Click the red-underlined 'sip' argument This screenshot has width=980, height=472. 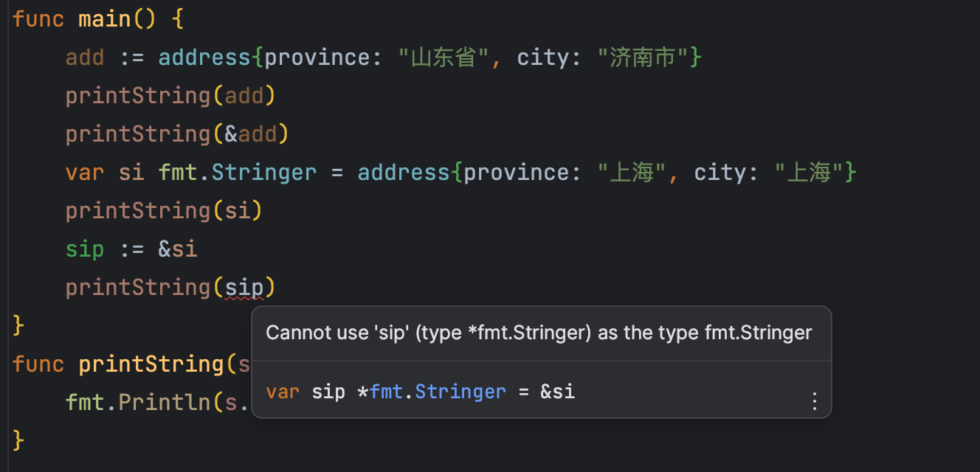(x=244, y=287)
